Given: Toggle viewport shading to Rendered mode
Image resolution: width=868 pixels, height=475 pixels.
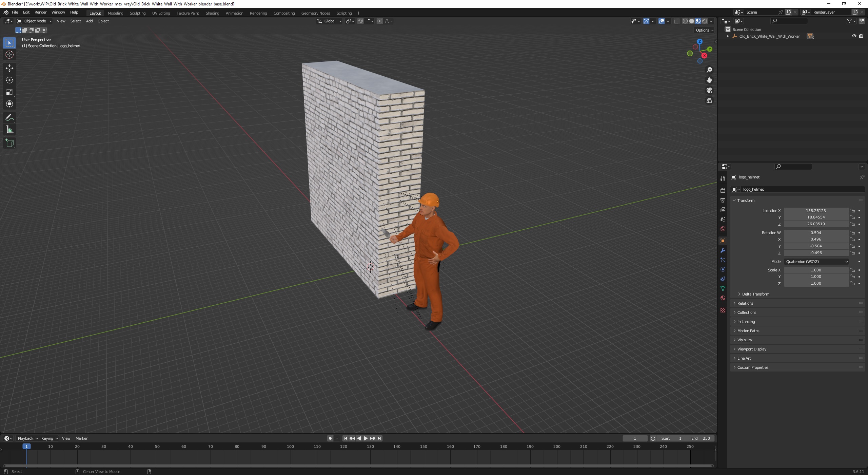Looking at the screenshot, I should click(x=704, y=21).
